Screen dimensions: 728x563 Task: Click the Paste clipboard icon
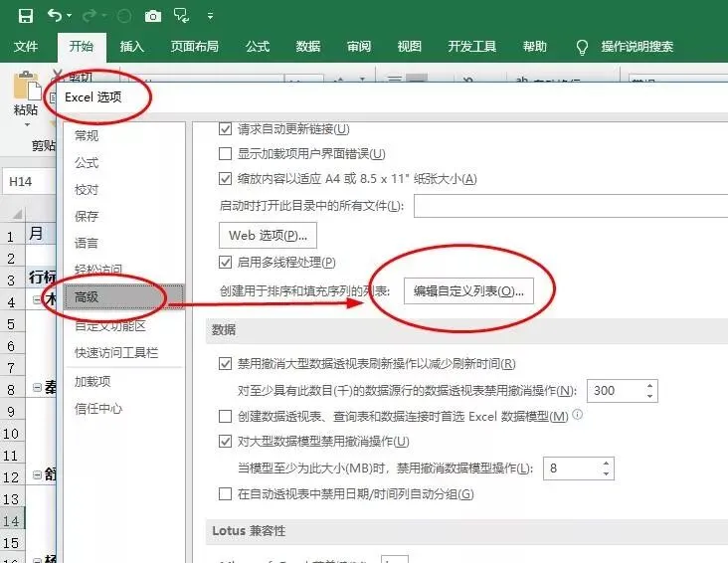[27, 86]
